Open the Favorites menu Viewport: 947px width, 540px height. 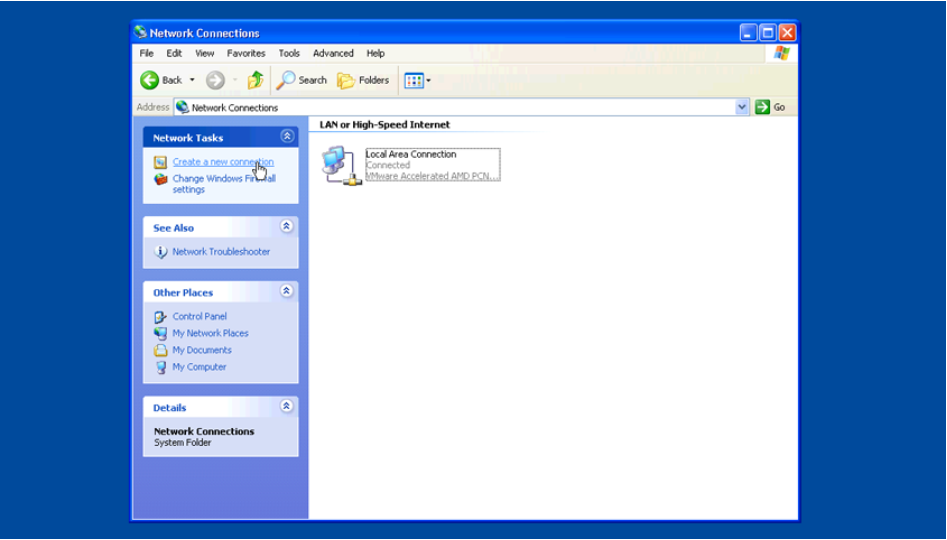[246, 53]
